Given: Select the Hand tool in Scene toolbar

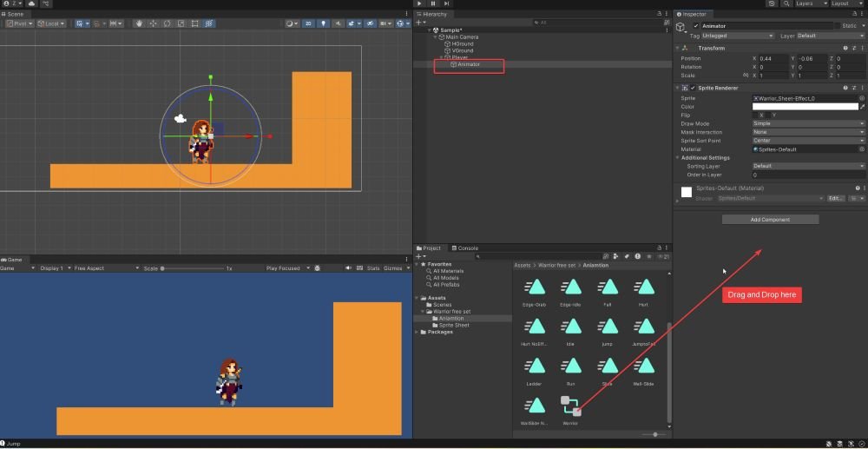Looking at the screenshot, I should coord(139,23).
